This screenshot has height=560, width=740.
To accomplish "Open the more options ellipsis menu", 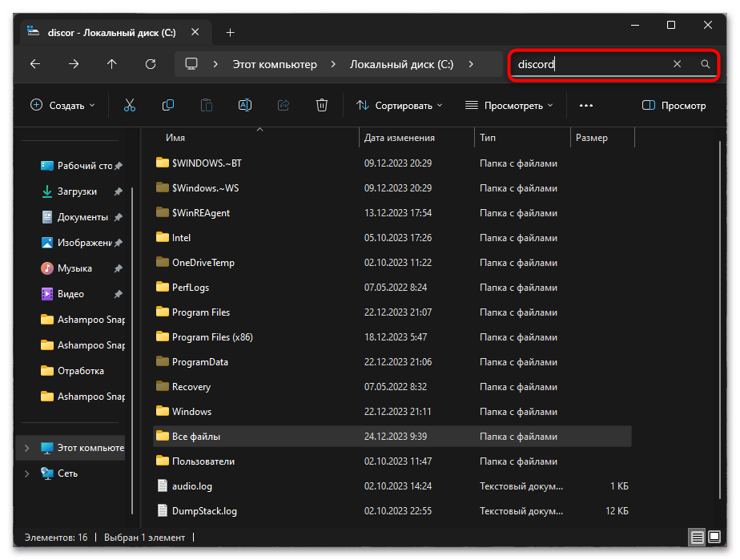I will pos(586,105).
